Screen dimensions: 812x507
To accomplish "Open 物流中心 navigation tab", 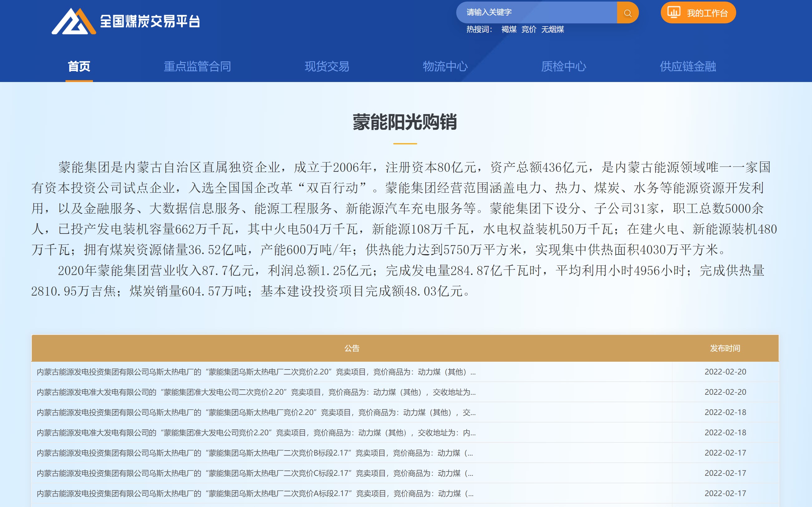I will [x=445, y=66].
